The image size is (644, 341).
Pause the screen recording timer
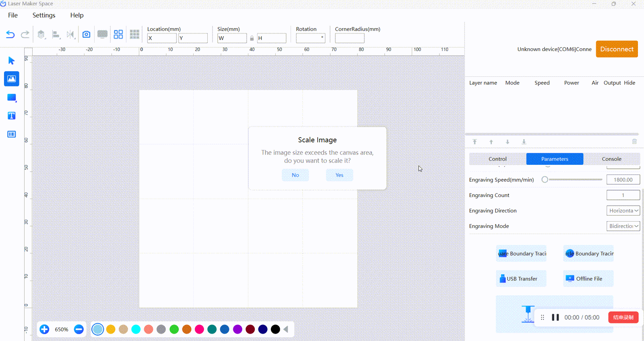(x=555, y=317)
